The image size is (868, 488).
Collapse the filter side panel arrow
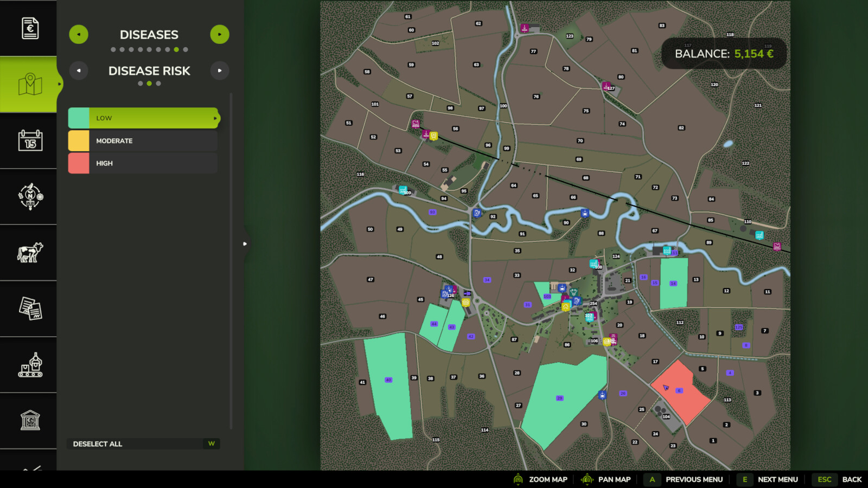[245, 244]
